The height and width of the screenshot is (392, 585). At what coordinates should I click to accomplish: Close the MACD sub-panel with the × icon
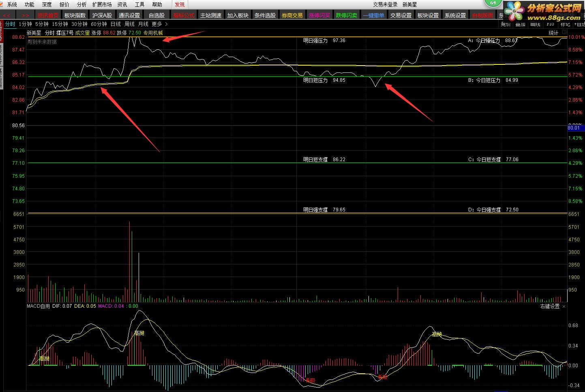(x=564, y=307)
